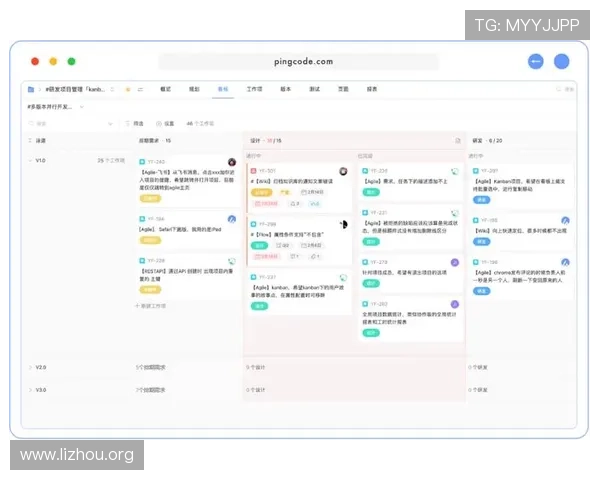
Task: Click the blue back arrow button
Action: [535, 61]
